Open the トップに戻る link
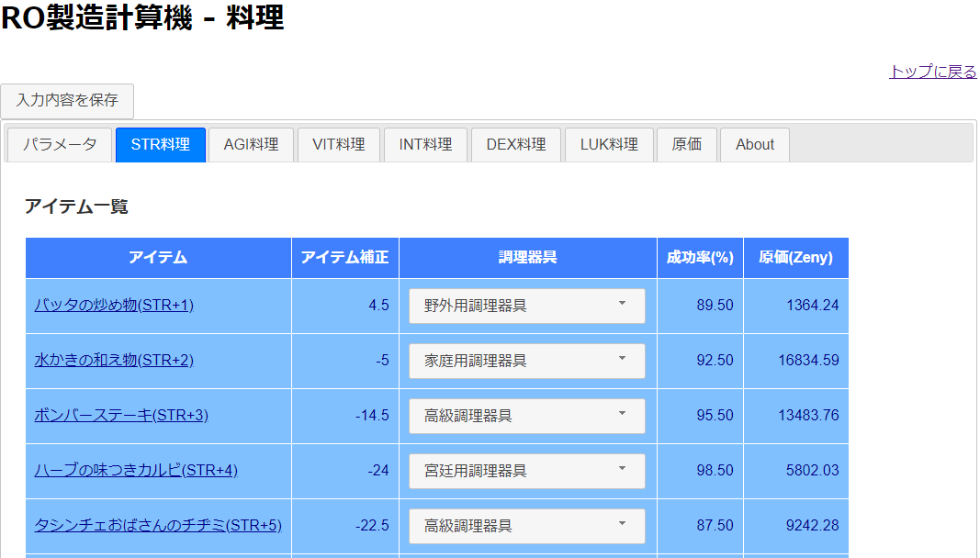 [x=932, y=72]
